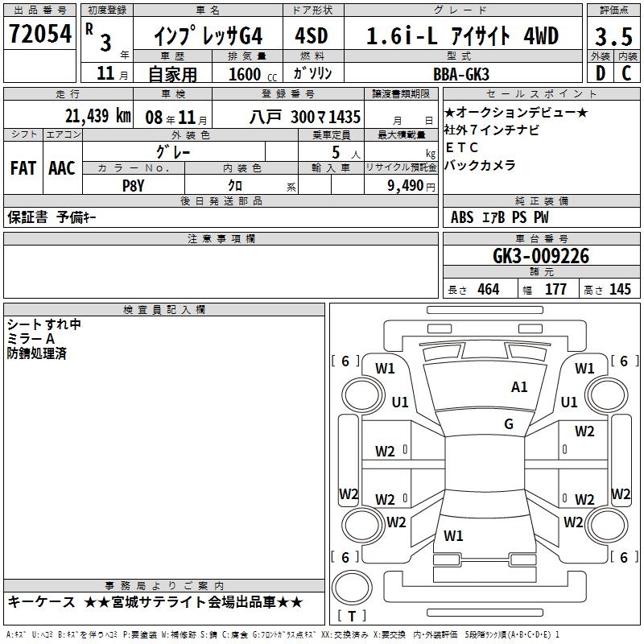
Task: Select the inspector note 防錆処理済
Action: click(36, 353)
